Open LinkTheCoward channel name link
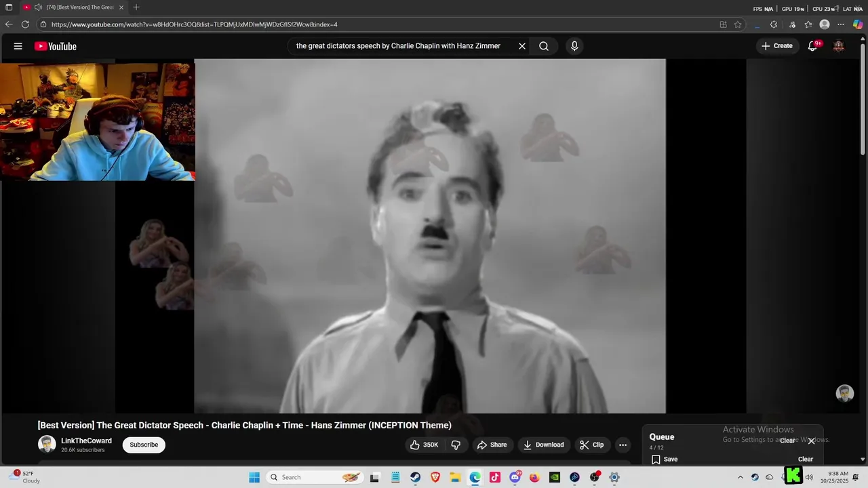 pos(86,441)
